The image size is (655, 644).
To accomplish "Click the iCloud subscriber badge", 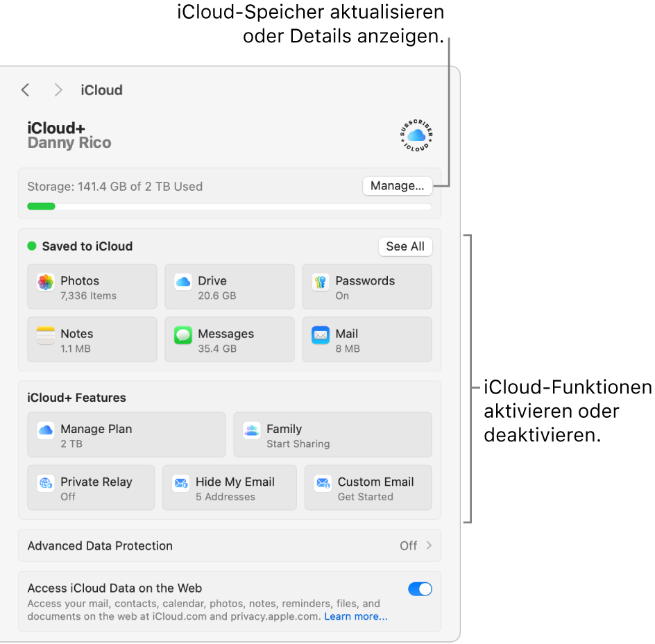I will coord(416,135).
